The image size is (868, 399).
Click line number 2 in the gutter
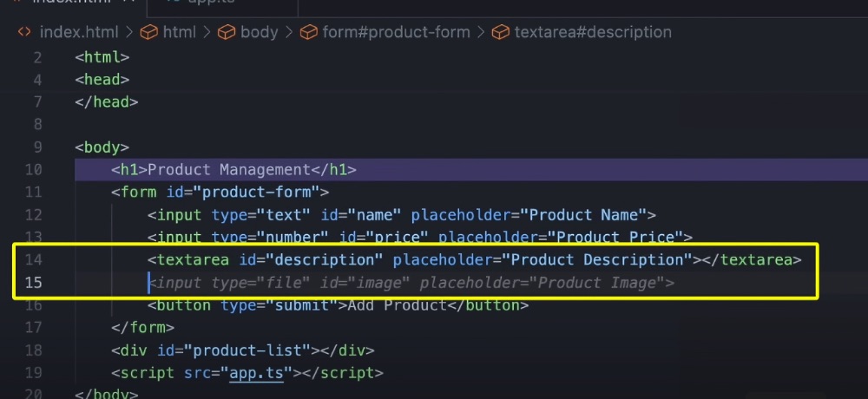(37, 57)
